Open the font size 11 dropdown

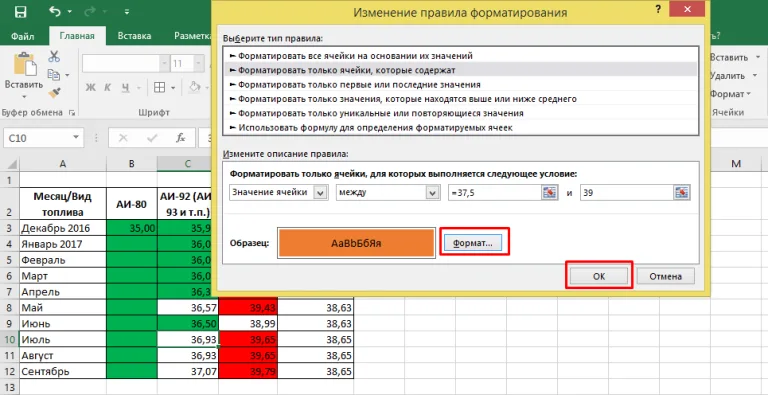pyautogui.click(x=198, y=64)
